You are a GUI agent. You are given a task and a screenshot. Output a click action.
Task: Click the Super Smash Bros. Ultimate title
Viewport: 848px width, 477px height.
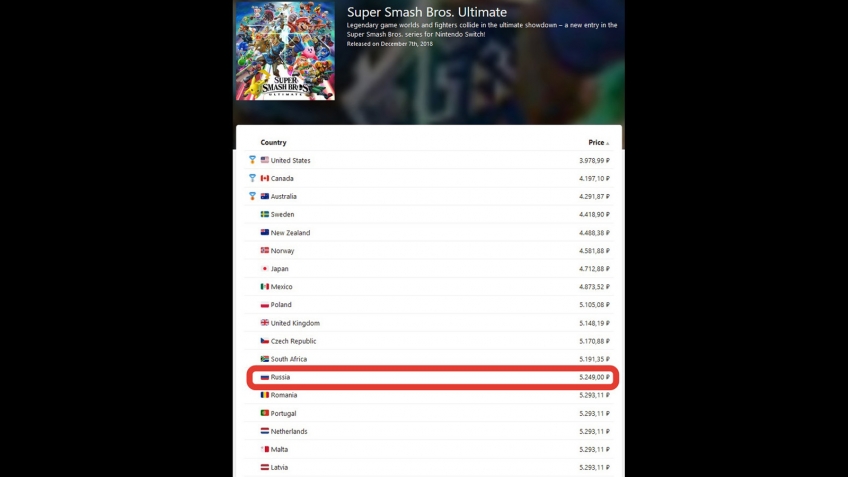(x=427, y=12)
